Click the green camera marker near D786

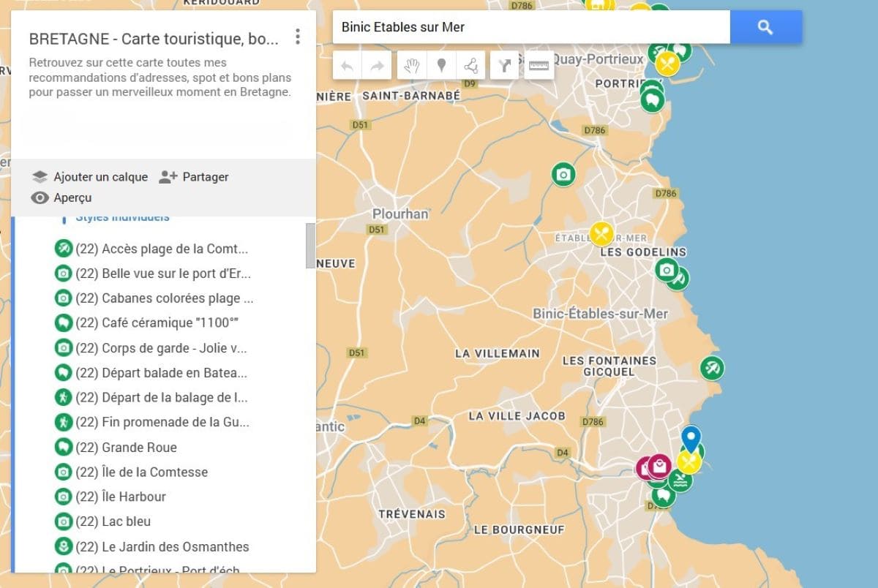pyautogui.click(x=563, y=174)
